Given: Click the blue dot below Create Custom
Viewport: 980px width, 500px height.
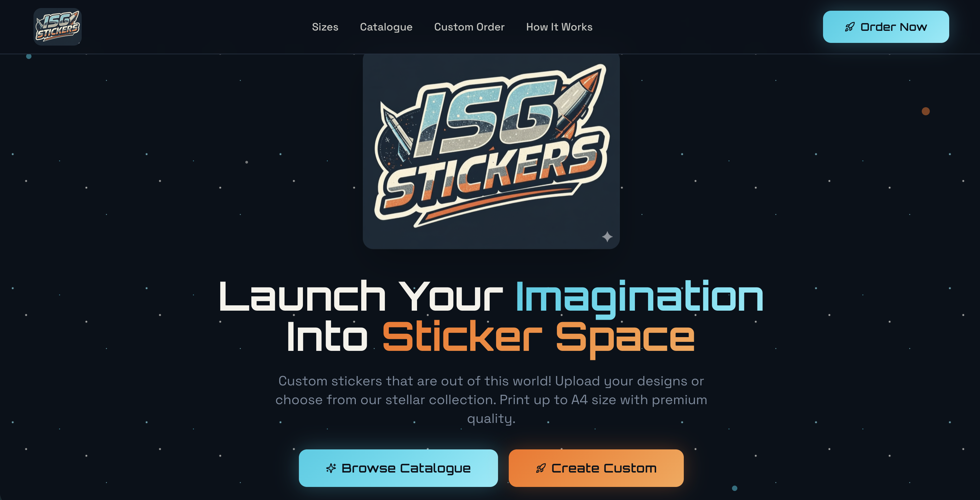Looking at the screenshot, I should [735, 488].
